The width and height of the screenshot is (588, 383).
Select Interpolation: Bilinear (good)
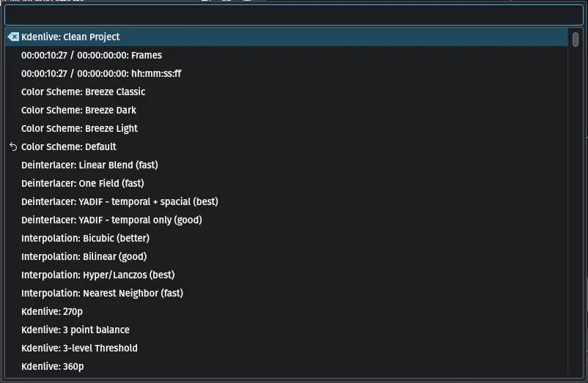tap(286, 257)
